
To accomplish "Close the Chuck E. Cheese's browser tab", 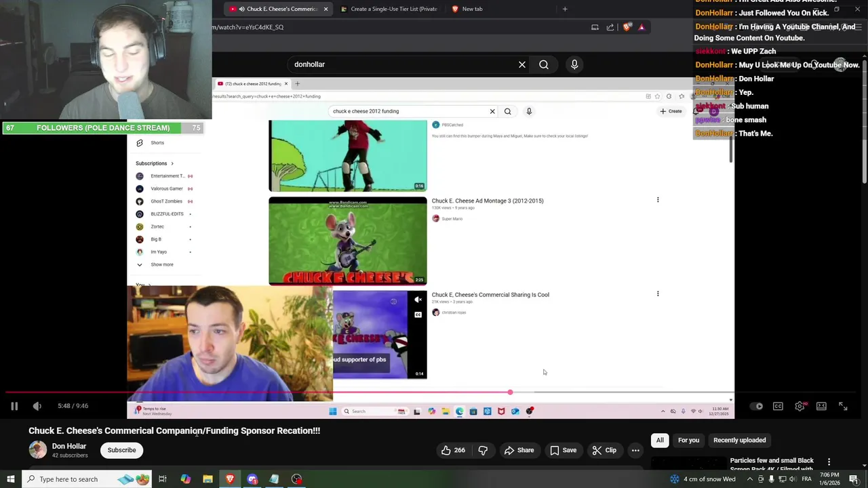I will (x=326, y=9).
